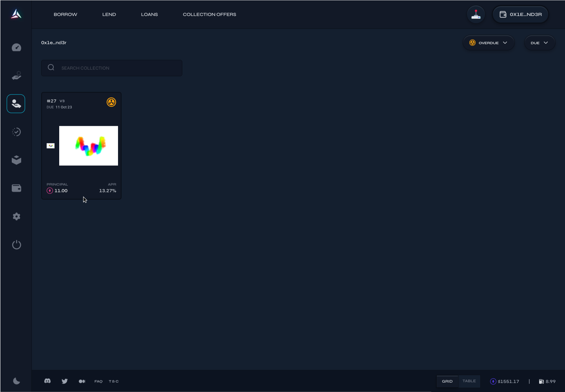The width and height of the screenshot is (565, 392).
Task: Go to the BORROW tab
Action: click(x=65, y=14)
